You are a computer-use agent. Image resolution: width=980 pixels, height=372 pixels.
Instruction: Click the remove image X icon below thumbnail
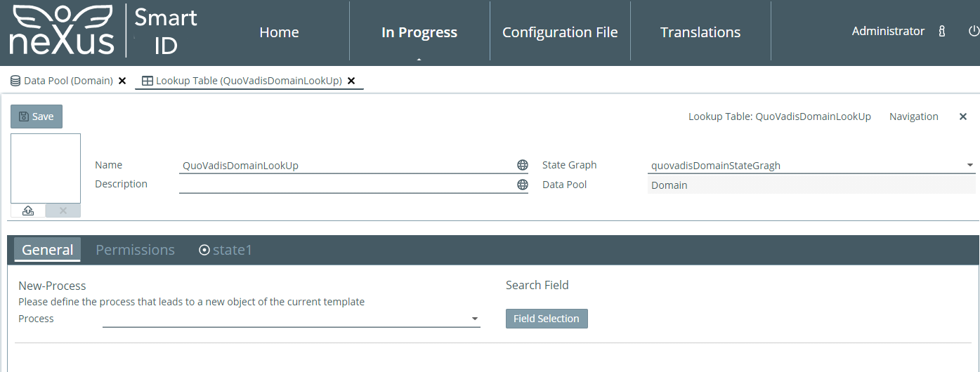pyautogui.click(x=63, y=211)
